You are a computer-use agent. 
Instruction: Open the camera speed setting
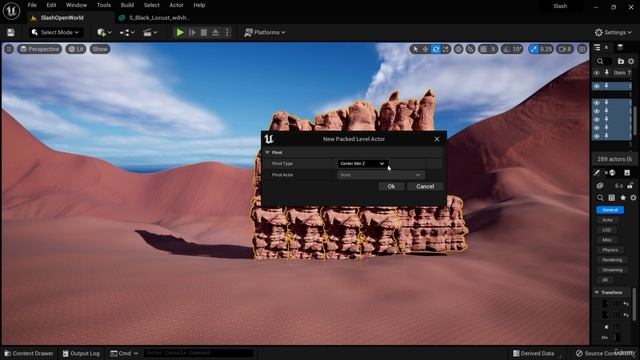(x=565, y=49)
